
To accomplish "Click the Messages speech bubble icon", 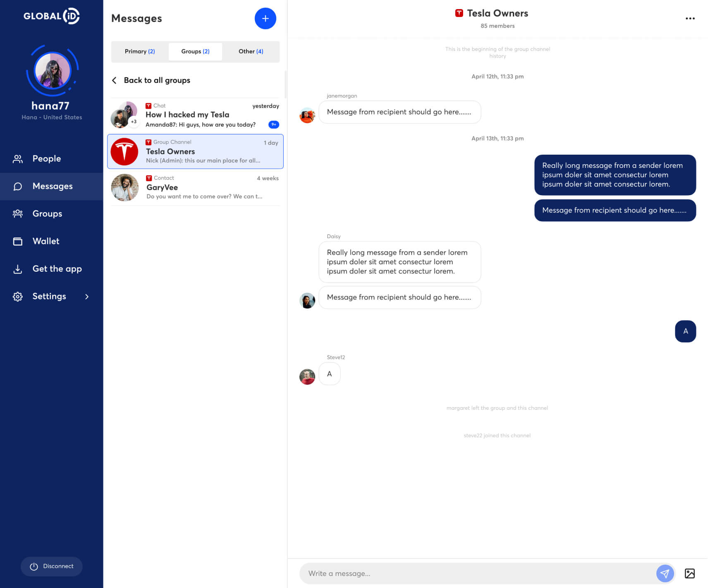I will pos(17,186).
